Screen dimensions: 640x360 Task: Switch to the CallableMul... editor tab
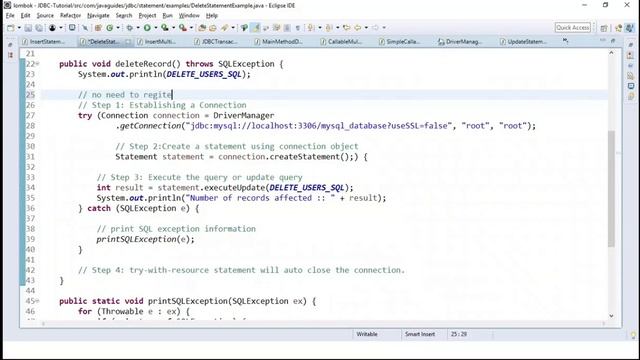[x=342, y=42]
